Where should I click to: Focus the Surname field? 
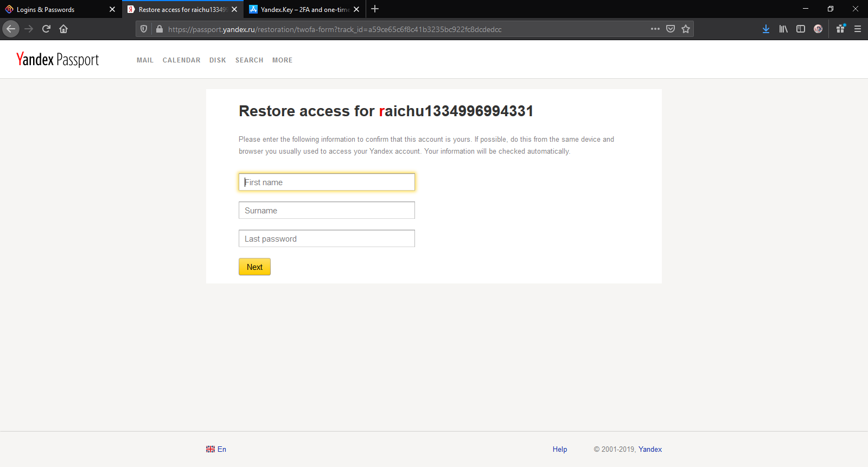pyautogui.click(x=327, y=210)
